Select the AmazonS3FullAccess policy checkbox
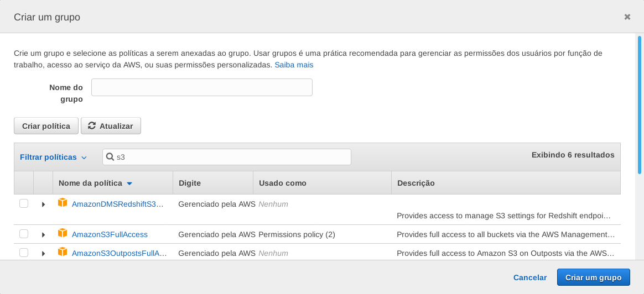644x294 pixels. click(24, 234)
